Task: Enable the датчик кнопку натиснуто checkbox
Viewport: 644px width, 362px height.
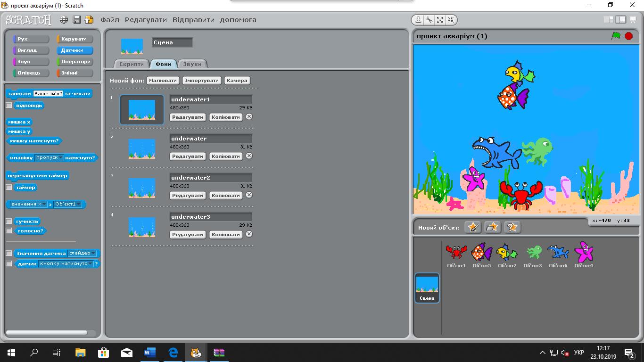Action: coord(9,264)
